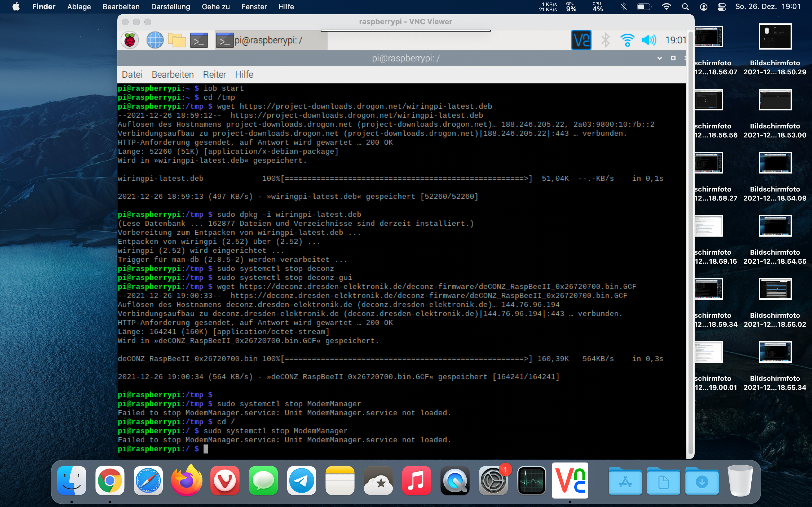Open the Finder Darstellung menu
The height and width of the screenshot is (507, 812).
pos(171,7)
